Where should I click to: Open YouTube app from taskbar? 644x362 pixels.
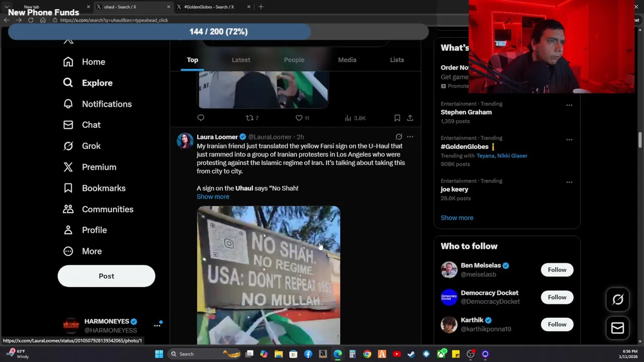pyautogui.click(x=396, y=354)
